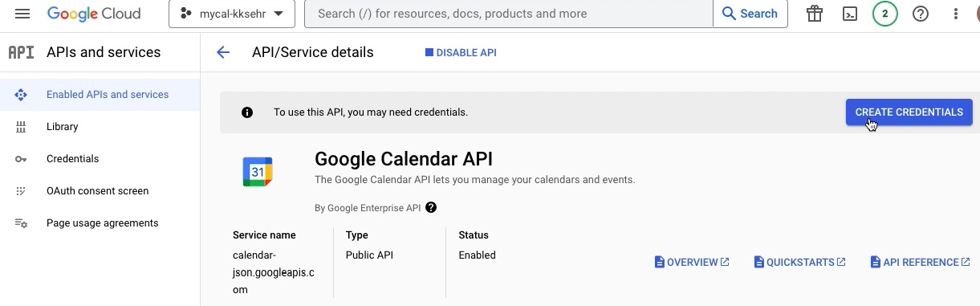This screenshot has height=306, width=980.
Task: Open Page usage agreements
Action: point(100,223)
